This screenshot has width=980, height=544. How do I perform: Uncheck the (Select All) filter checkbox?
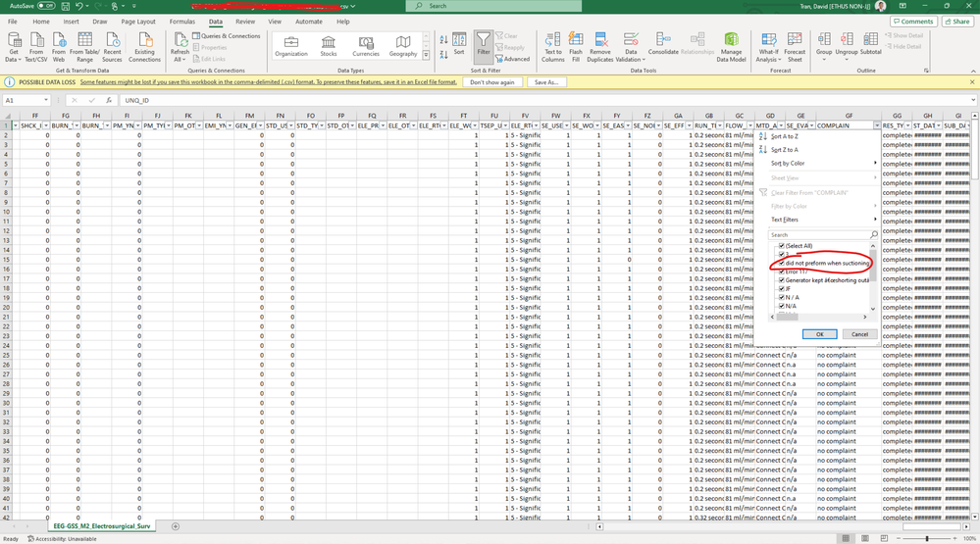[x=782, y=246]
